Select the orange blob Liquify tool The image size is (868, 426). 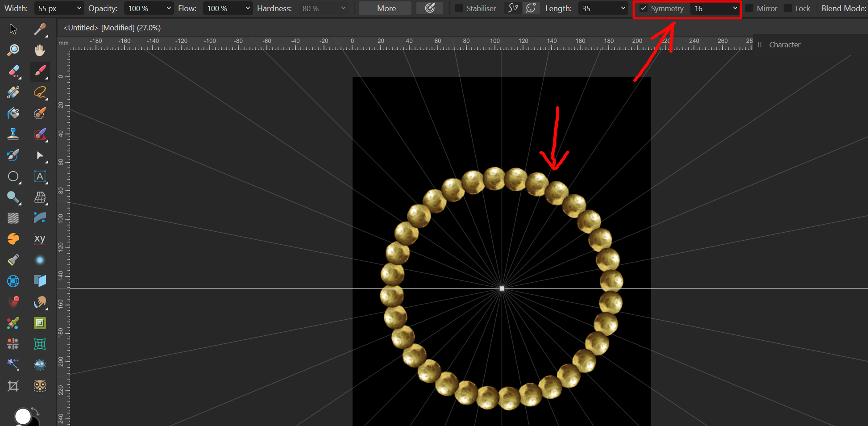point(13,239)
